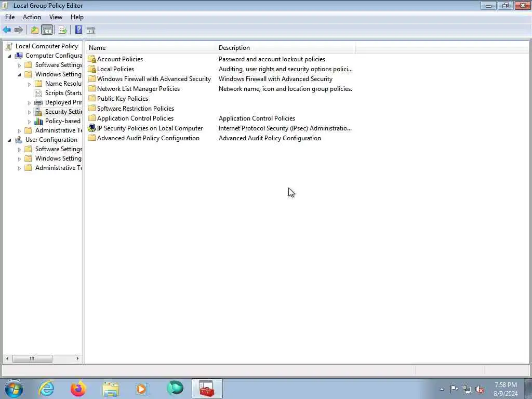Open the Help menu
This screenshot has height=399, width=532.
tap(77, 17)
